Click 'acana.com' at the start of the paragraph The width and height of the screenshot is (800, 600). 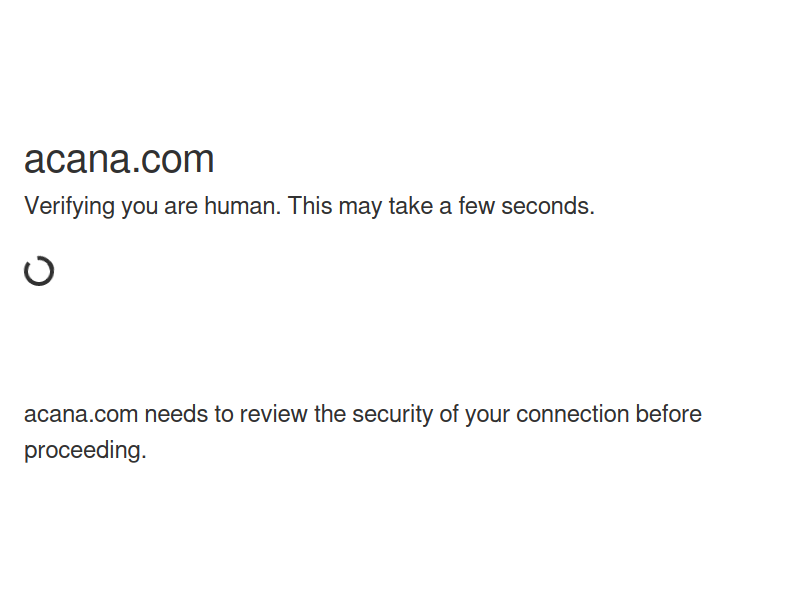click(81, 414)
